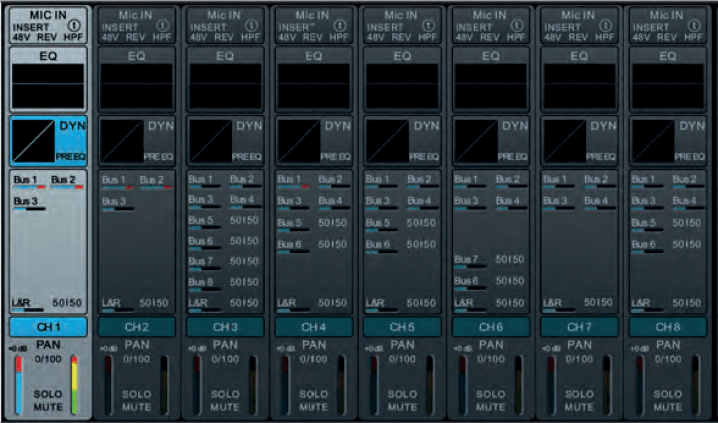Viewport: 718px width, 423px height.
Task: Click the Mic IN header of CH8
Action: point(666,15)
